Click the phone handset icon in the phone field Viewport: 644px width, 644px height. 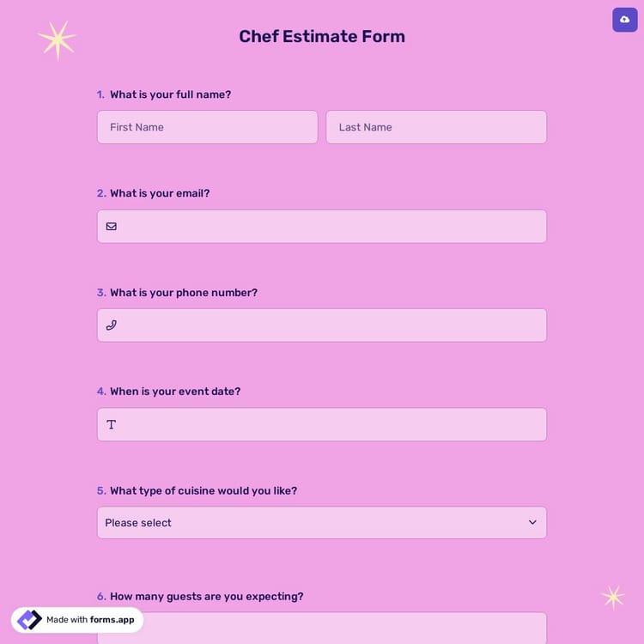(112, 325)
